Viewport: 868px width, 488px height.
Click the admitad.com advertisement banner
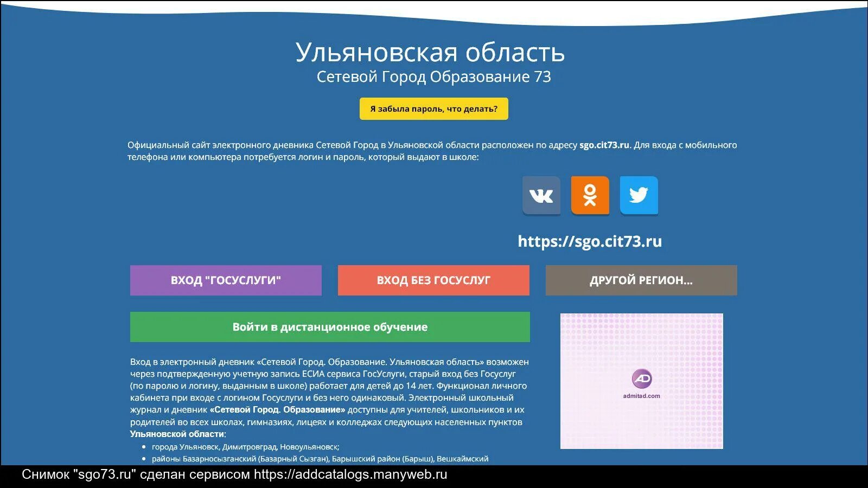pos(642,381)
